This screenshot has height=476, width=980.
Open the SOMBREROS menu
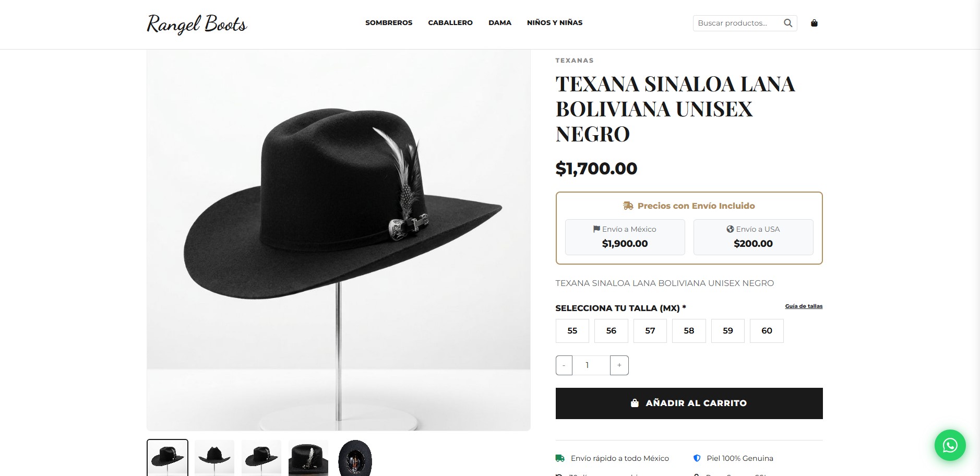(x=389, y=23)
